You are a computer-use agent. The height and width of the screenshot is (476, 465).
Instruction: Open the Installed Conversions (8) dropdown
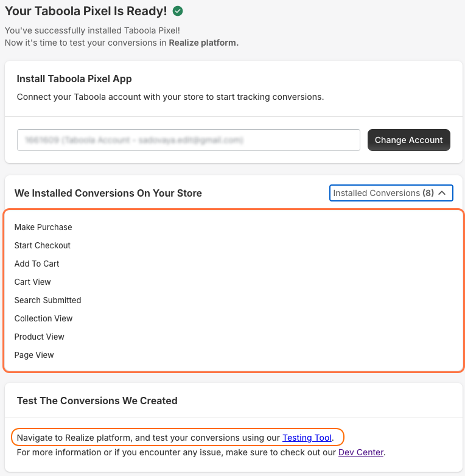(391, 193)
